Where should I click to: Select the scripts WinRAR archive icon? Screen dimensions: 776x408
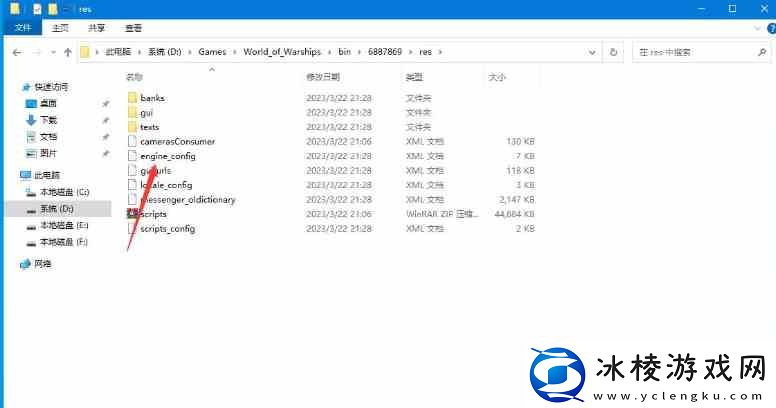(132, 214)
